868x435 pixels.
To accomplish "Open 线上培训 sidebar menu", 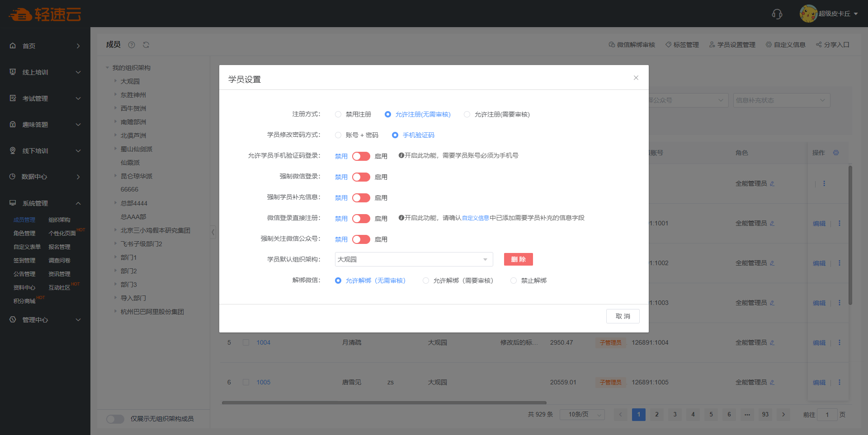I will (x=45, y=72).
